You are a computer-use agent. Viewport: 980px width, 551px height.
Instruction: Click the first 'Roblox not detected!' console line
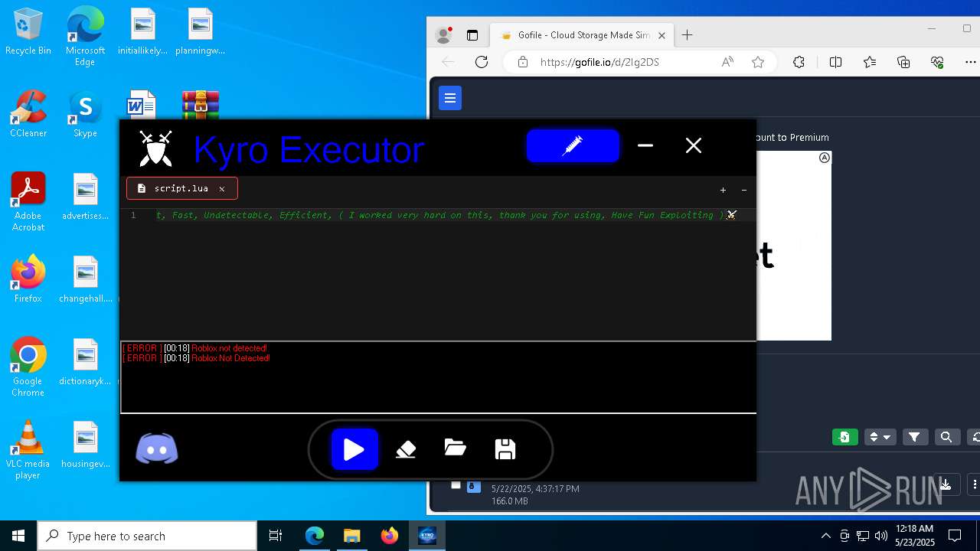[194, 348]
